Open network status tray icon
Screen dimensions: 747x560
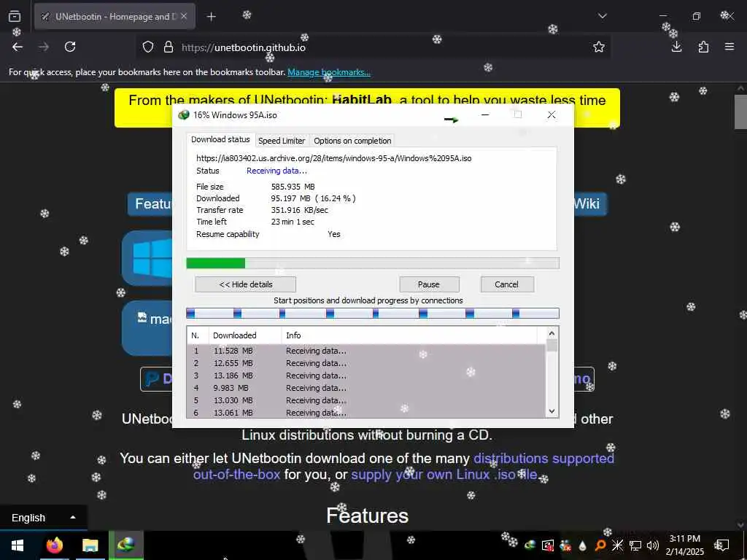(x=635, y=545)
